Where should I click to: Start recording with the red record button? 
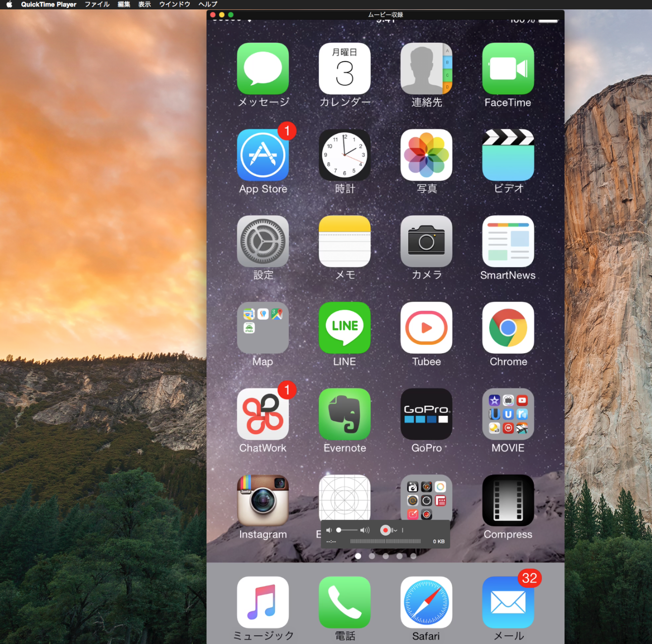[385, 530]
